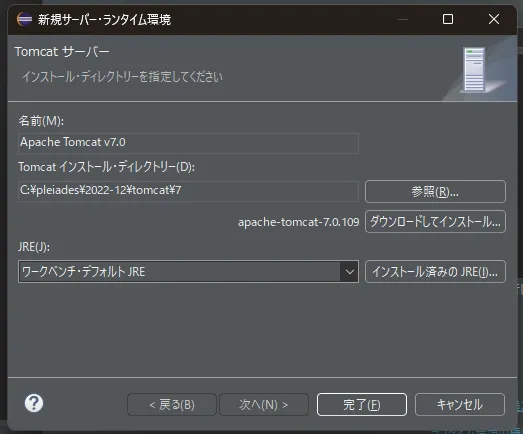Click the 名前(M): label
523x434 pixels.
[41, 121]
